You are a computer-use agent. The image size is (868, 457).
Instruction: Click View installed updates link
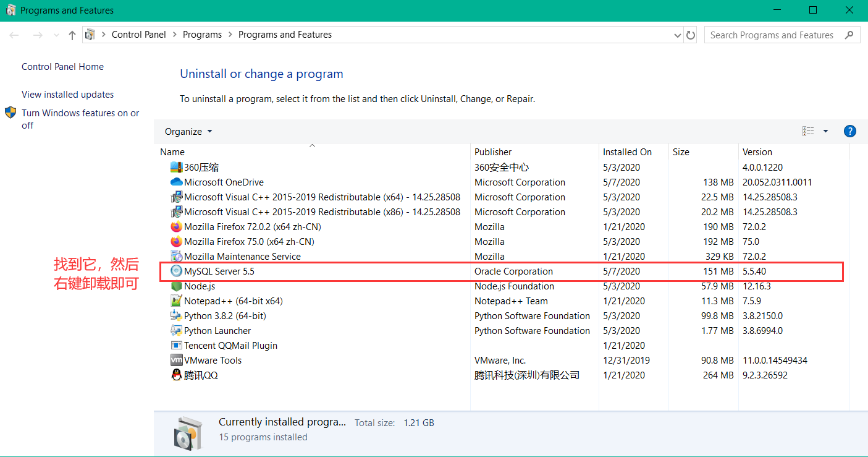(x=67, y=95)
